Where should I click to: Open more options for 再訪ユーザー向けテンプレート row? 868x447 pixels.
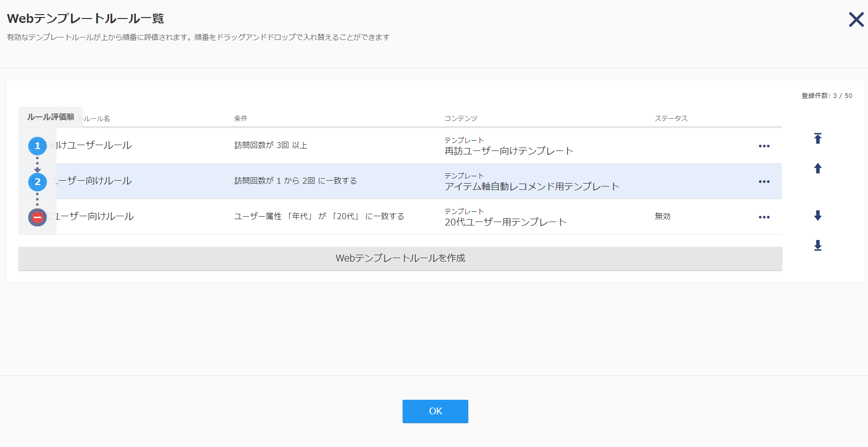pos(764,146)
